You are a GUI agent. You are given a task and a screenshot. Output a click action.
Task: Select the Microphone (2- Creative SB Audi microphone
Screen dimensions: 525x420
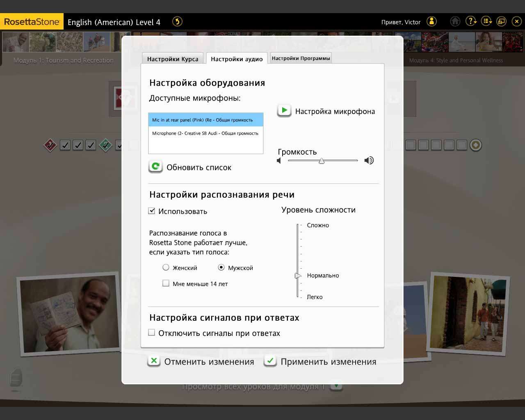point(205,133)
